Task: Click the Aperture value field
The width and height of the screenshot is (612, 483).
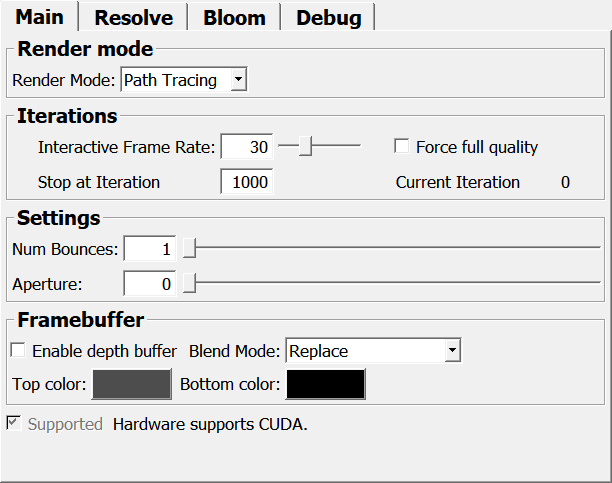Action: 149,284
